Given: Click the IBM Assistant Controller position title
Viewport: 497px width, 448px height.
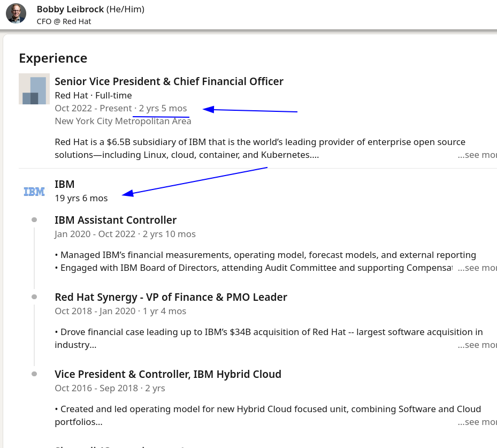Looking at the screenshot, I should pos(116,220).
